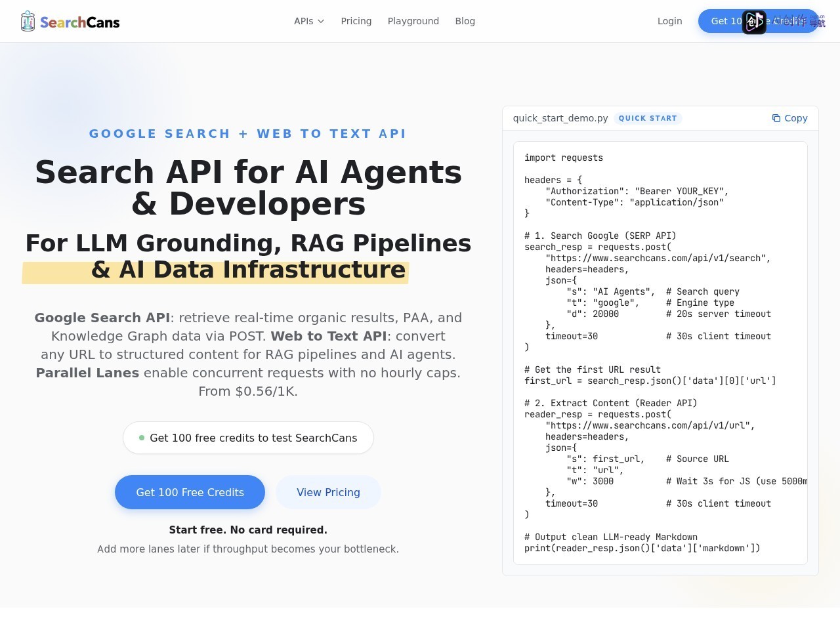
Task: Click the Login link
Action: [670, 21]
